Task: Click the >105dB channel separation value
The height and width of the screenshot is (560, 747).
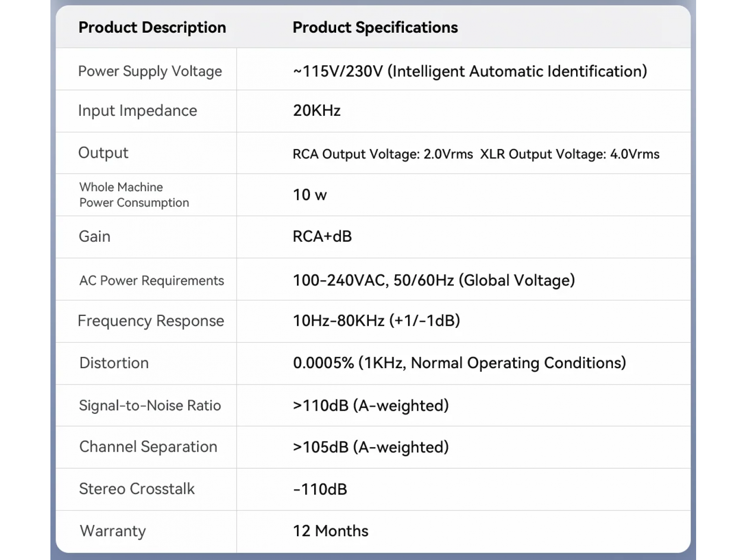Action: coord(371,447)
